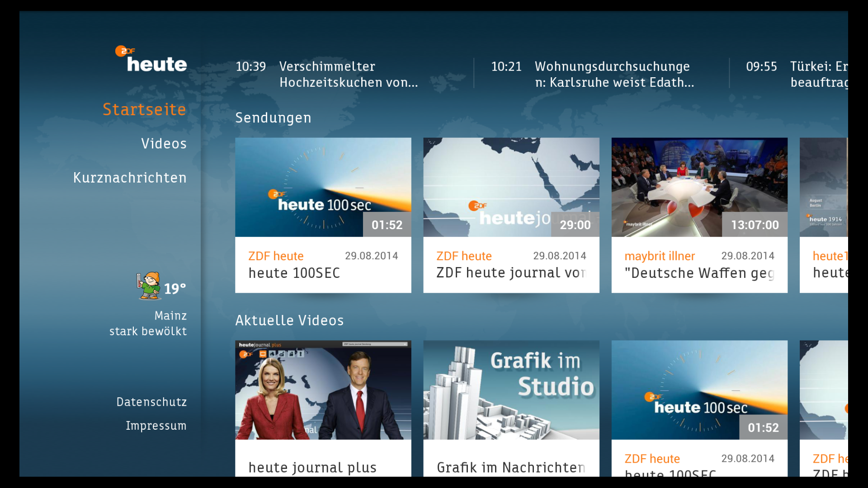This screenshot has height=488, width=868.
Task: Click the 19° temperature display
Action: (x=175, y=287)
